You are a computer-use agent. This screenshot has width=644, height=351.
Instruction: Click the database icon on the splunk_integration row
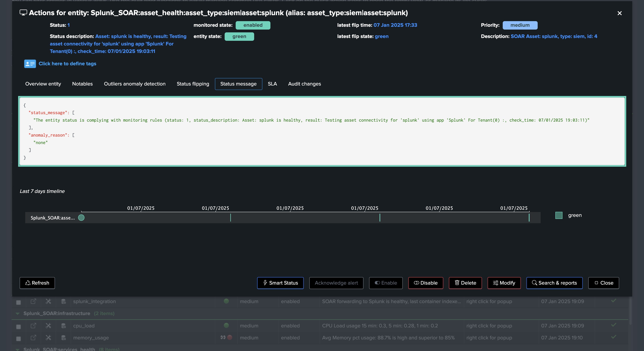[x=64, y=301]
